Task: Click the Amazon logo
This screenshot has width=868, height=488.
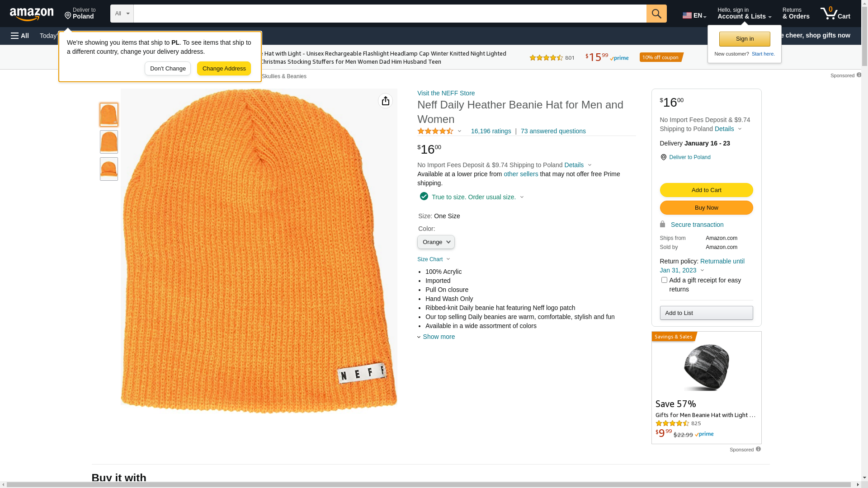Action: pos(32,14)
